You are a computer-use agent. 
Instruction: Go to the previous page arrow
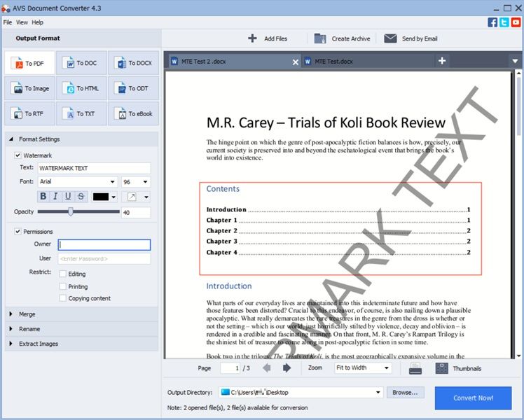267,368
